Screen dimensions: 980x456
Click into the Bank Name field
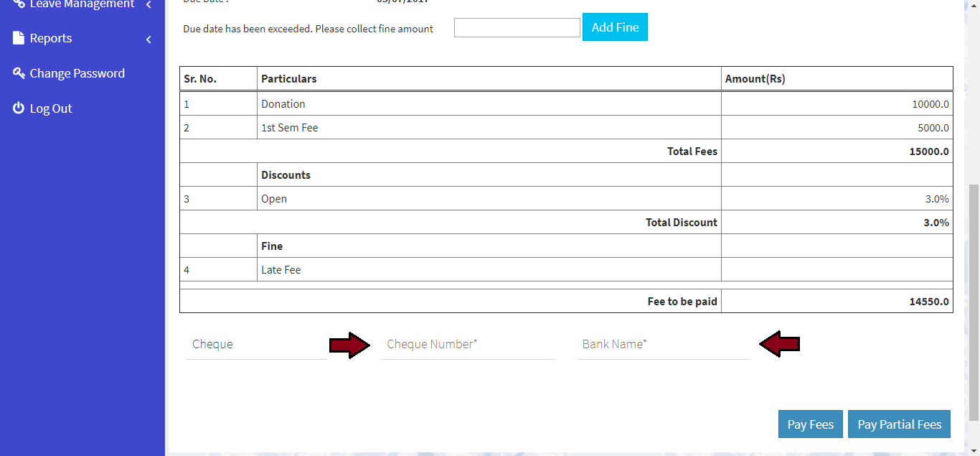664,345
